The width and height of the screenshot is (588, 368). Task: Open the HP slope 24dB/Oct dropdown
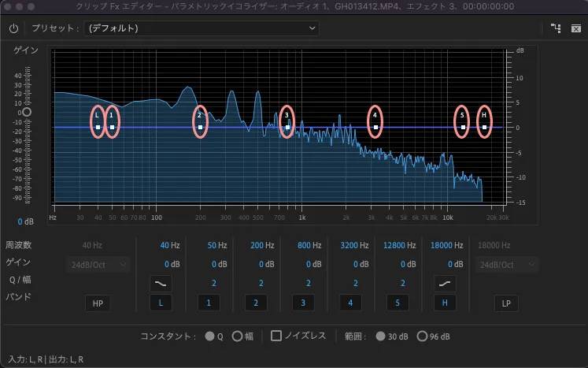click(98, 264)
